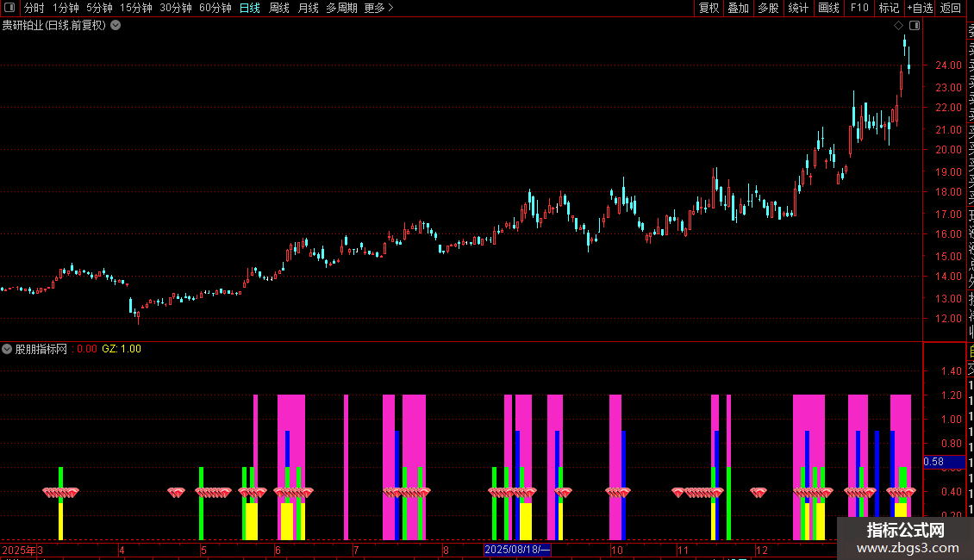Click the 标记 mark button

pyautogui.click(x=889, y=8)
